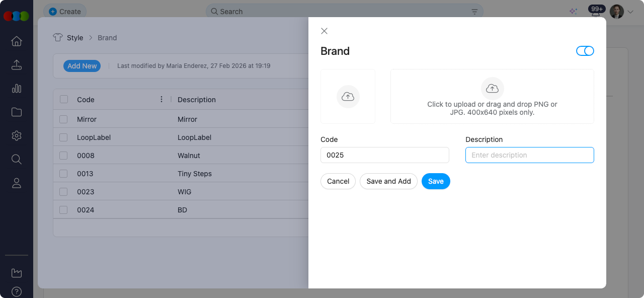Expand the account avatar dropdown
Screen dimensions: 644x298
click(616, 11)
